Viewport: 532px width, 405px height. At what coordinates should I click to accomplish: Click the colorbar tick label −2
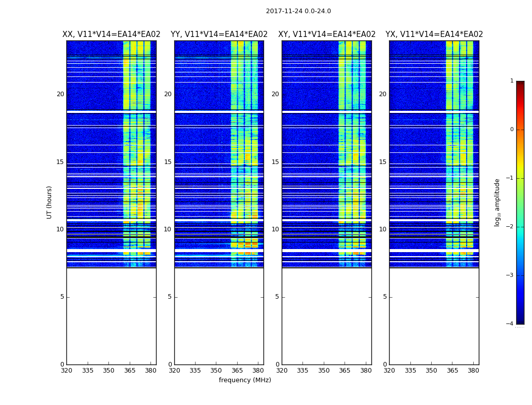[x=510, y=226]
